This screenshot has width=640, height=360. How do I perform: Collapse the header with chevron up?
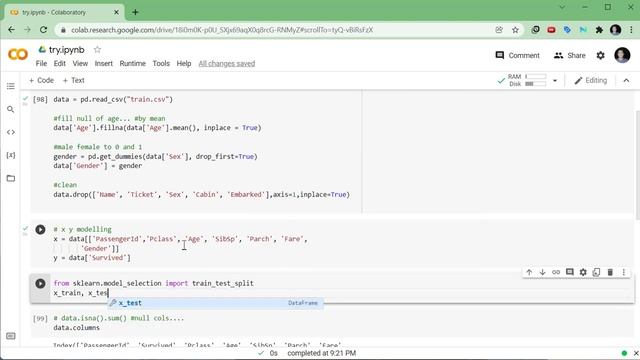(x=626, y=80)
